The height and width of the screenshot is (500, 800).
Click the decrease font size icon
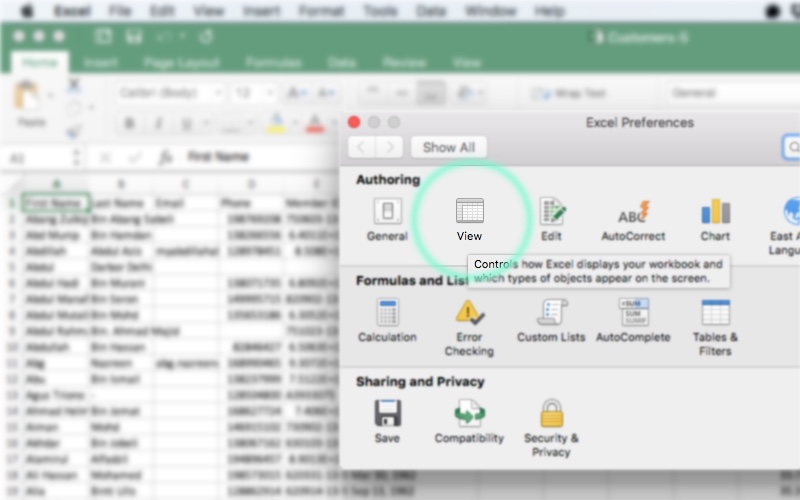(x=326, y=93)
